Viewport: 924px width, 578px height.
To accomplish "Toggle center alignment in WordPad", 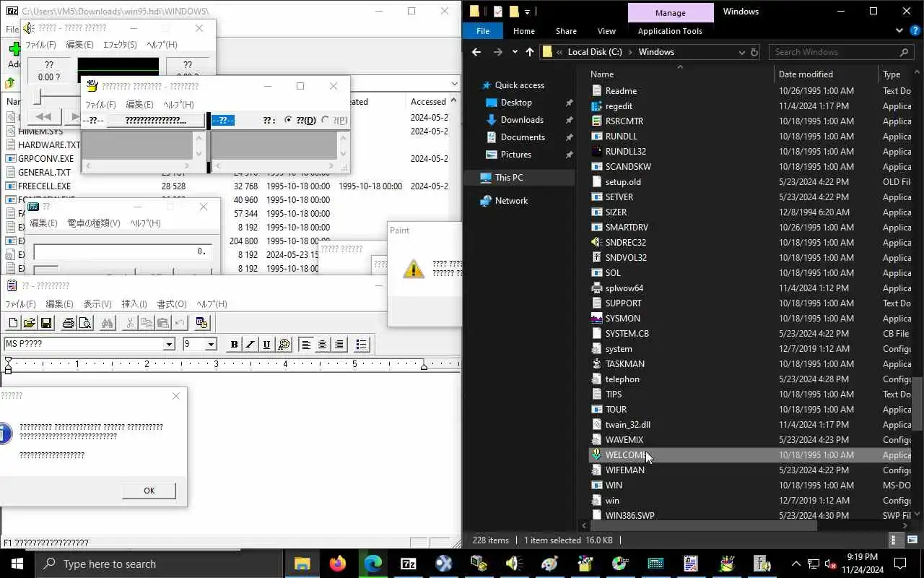I will [323, 345].
